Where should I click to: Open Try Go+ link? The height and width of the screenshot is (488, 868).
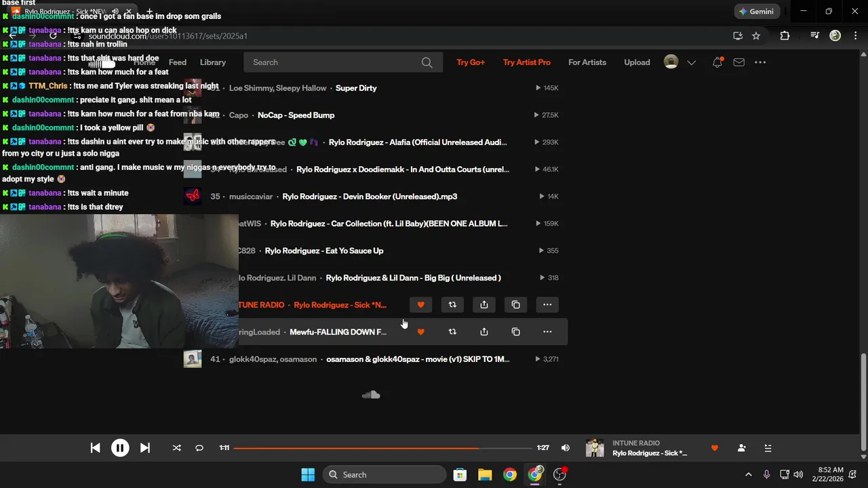tap(471, 62)
